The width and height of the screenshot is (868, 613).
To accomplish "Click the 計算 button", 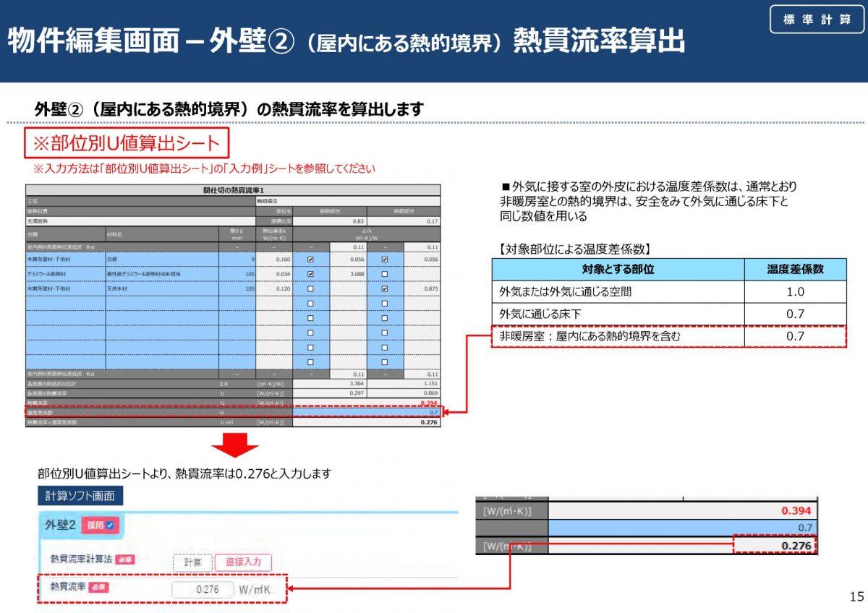I will click(x=192, y=562).
